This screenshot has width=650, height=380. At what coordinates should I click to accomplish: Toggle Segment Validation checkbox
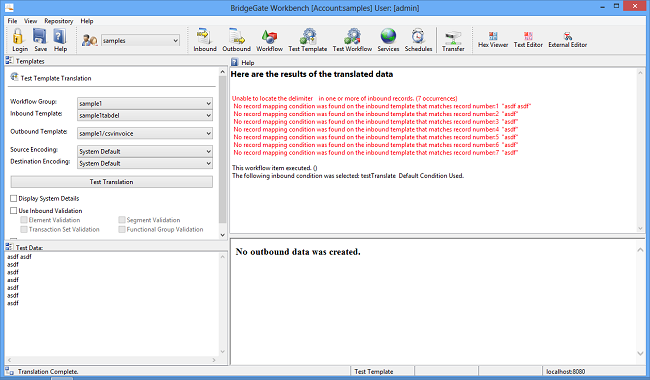pyautogui.click(x=122, y=220)
